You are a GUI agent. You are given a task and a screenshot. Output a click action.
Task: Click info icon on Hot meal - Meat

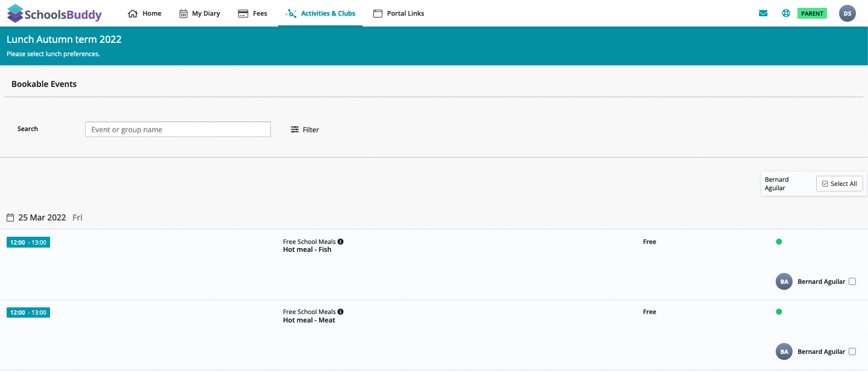340,312
